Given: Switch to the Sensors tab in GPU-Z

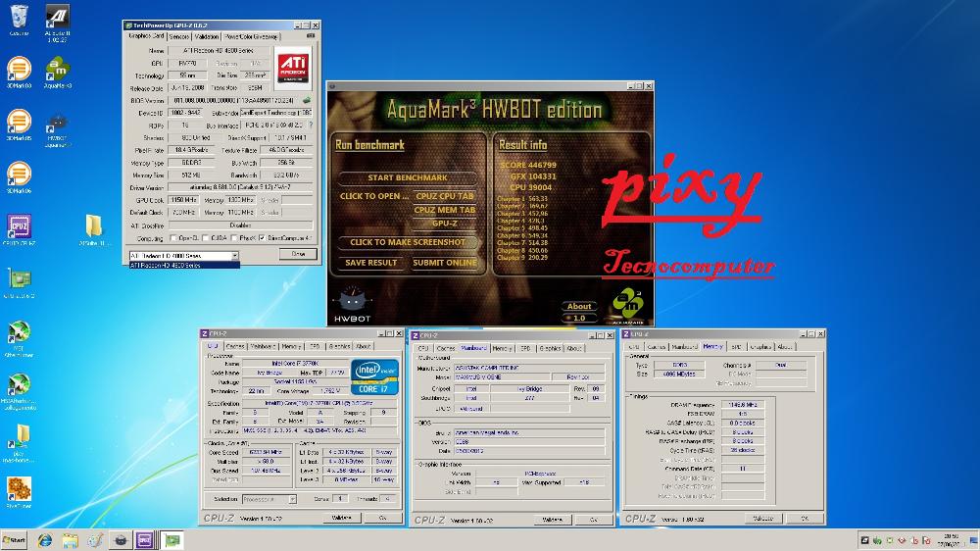Looking at the screenshot, I should click(x=178, y=37).
